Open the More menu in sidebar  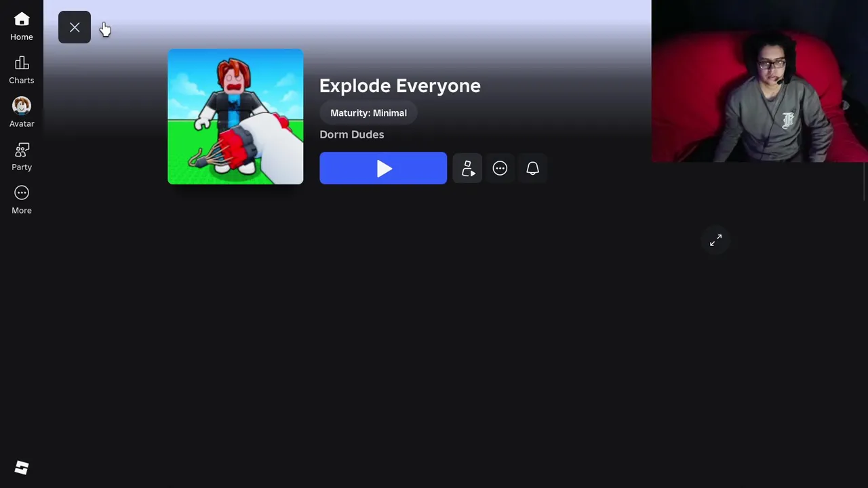[22, 200]
